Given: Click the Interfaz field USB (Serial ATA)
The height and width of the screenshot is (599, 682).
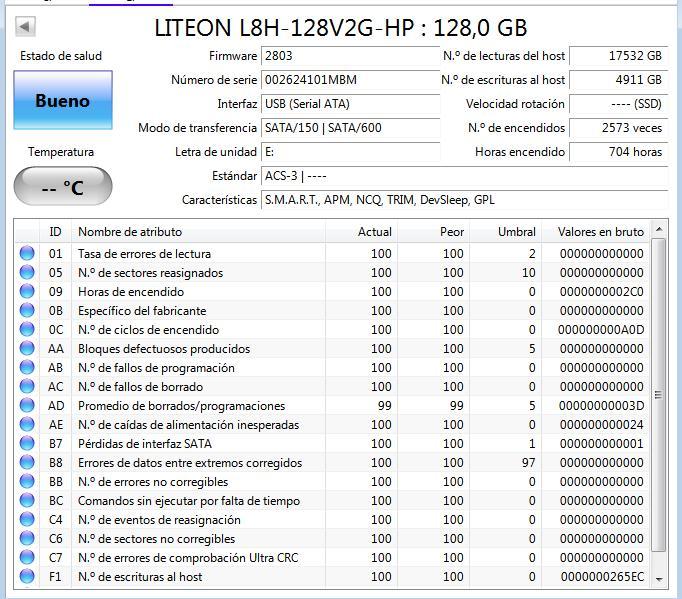Looking at the screenshot, I should [x=351, y=104].
